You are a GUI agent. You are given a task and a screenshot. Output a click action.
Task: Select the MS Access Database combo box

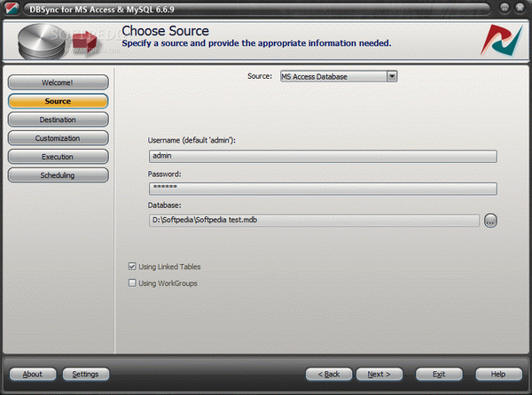click(339, 76)
